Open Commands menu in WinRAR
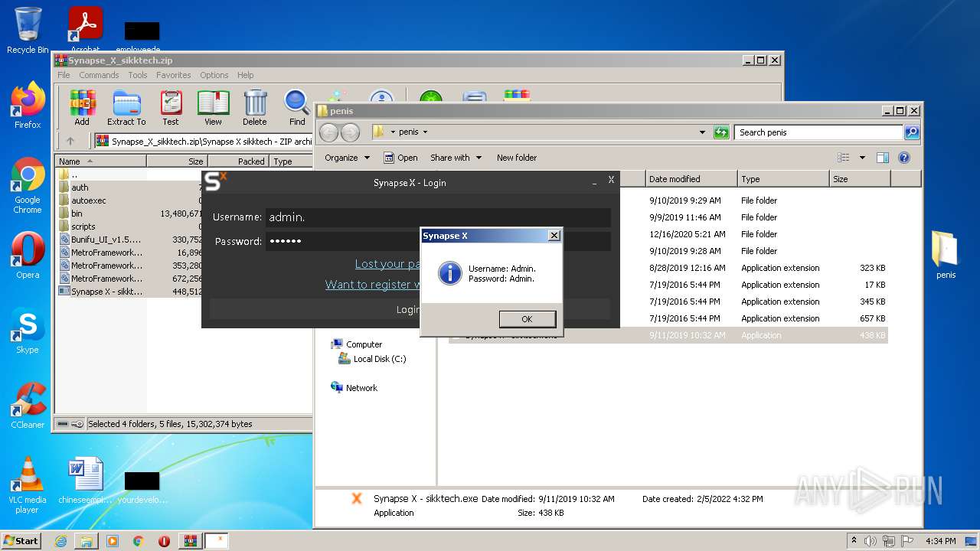 pos(99,75)
